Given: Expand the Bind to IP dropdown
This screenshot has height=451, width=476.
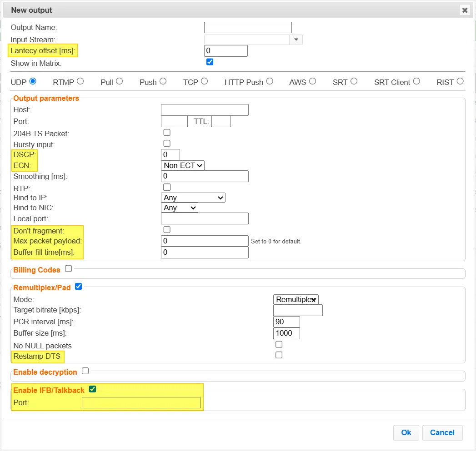Looking at the screenshot, I should [x=193, y=198].
